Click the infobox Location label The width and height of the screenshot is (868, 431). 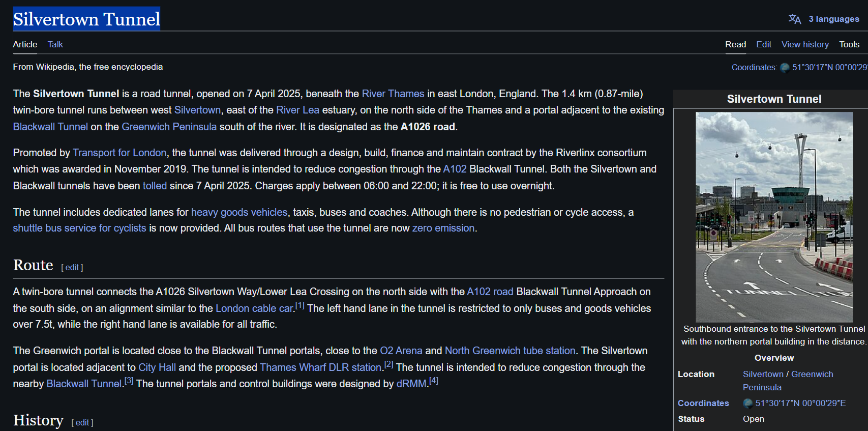point(696,374)
